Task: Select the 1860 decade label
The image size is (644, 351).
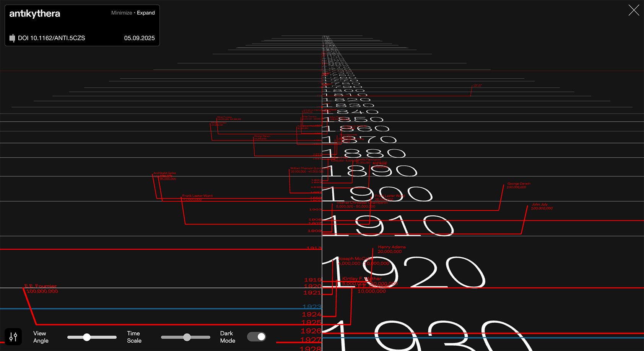Action: point(356,129)
